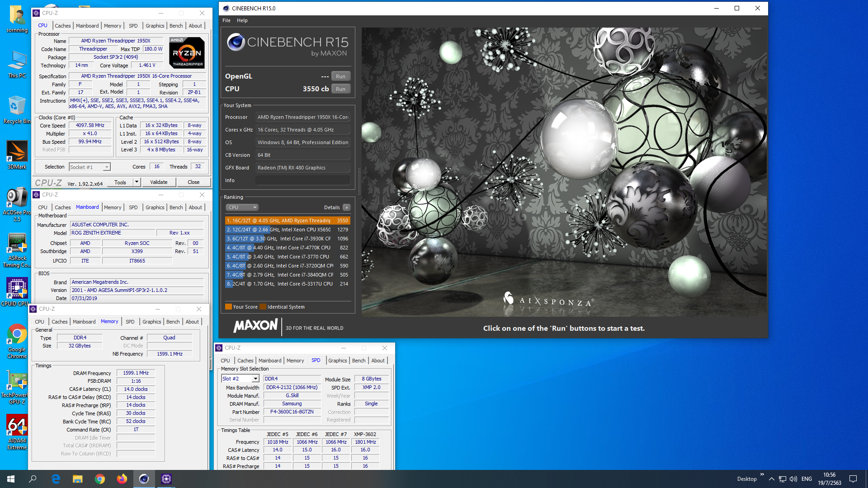Viewport: 868px width, 488px height.
Task: Switch to Cinebench taskbar icon
Action: [144, 479]
